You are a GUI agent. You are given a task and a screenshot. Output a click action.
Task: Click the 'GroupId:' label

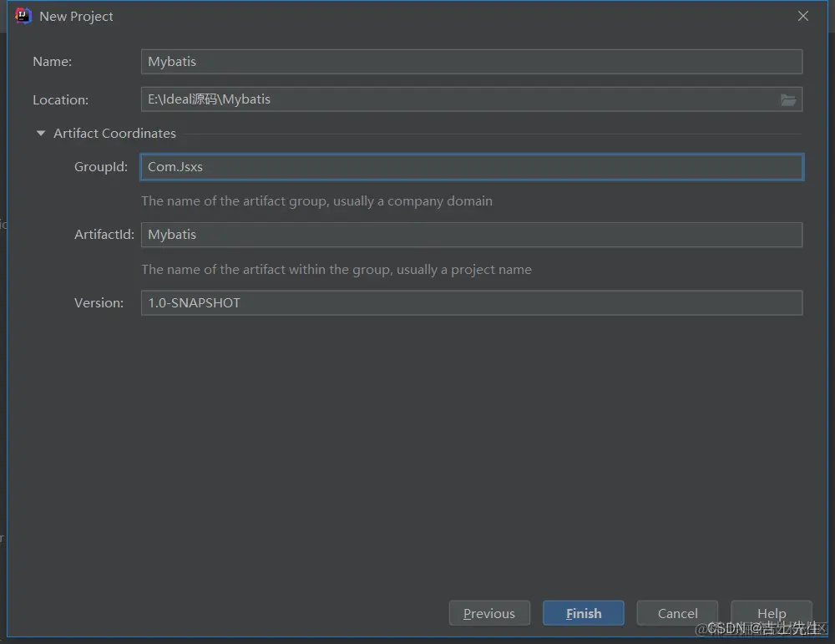pyautogui.click(x=101, y=167)
